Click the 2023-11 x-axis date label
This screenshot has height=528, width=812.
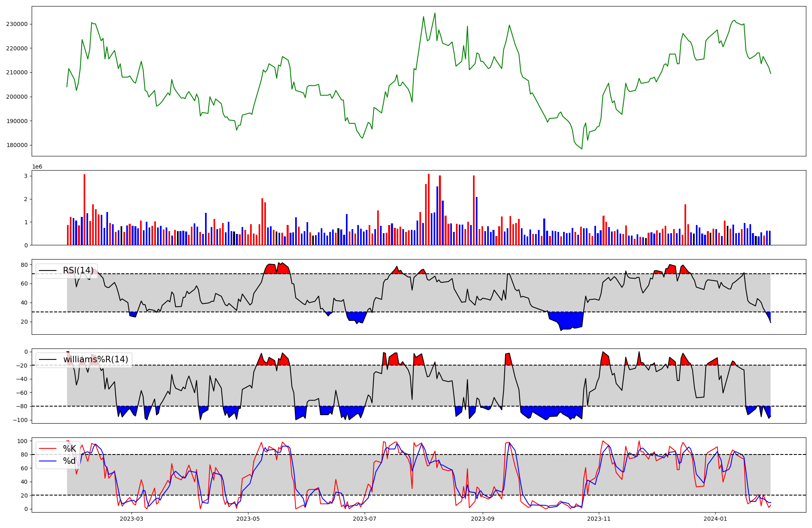(599, 519)
